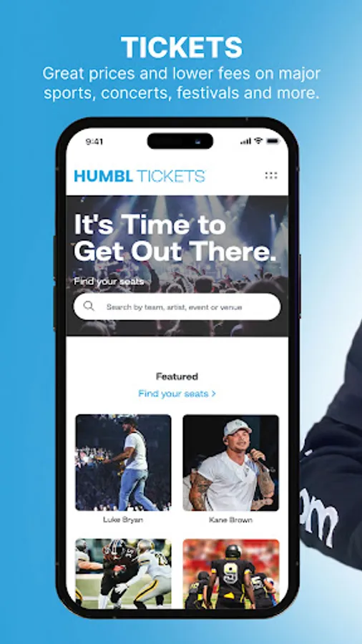The width and height of the screenshot is (362, 644).
Task: Open the Kane Brown featured photo
Action: (231, 462)
